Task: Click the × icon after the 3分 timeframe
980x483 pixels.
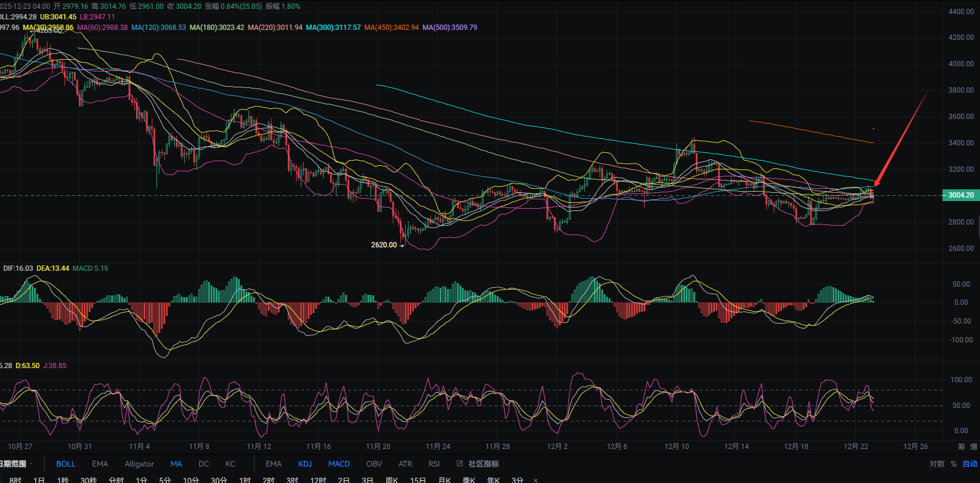Action: (535, 480)
